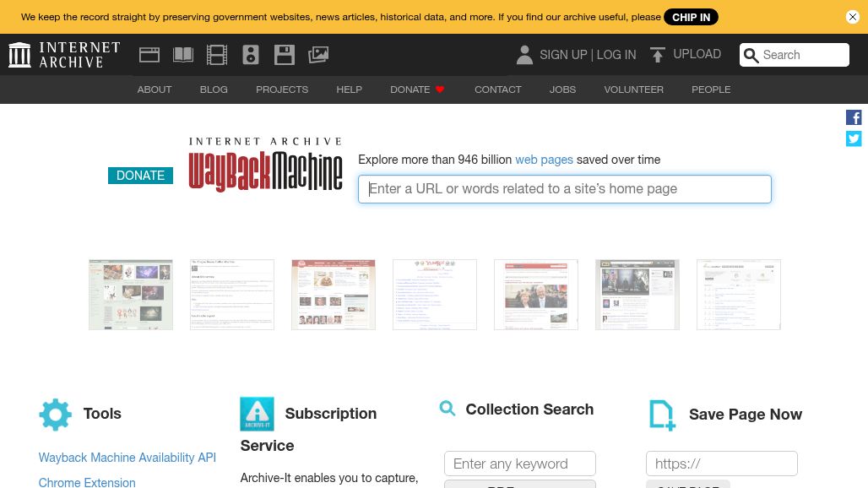
Task: Click the upload arrow icon
Action: pos(658,55)
